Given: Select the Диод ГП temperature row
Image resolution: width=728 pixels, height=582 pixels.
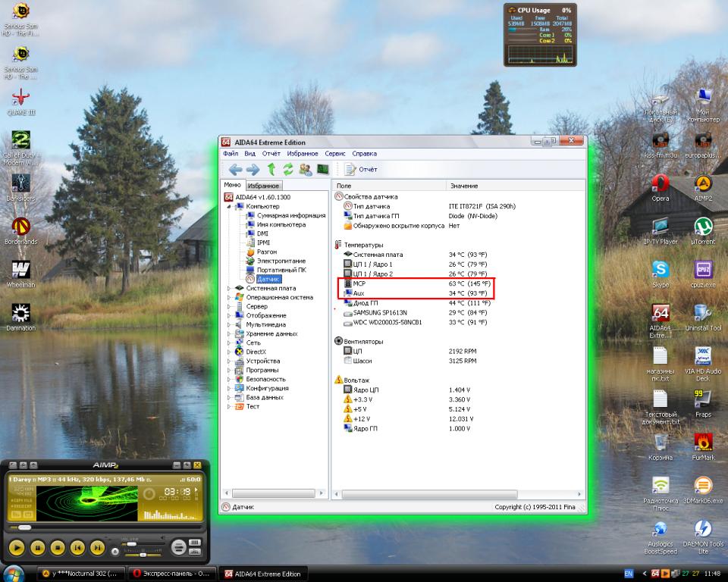Looking at the screenshot, I should coord(417,303).
